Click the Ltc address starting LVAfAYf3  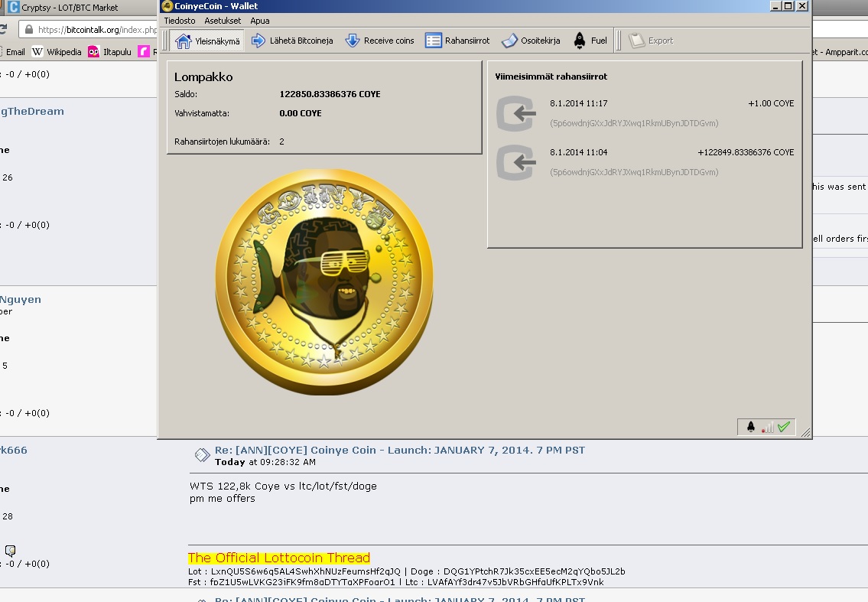(515, 582)
